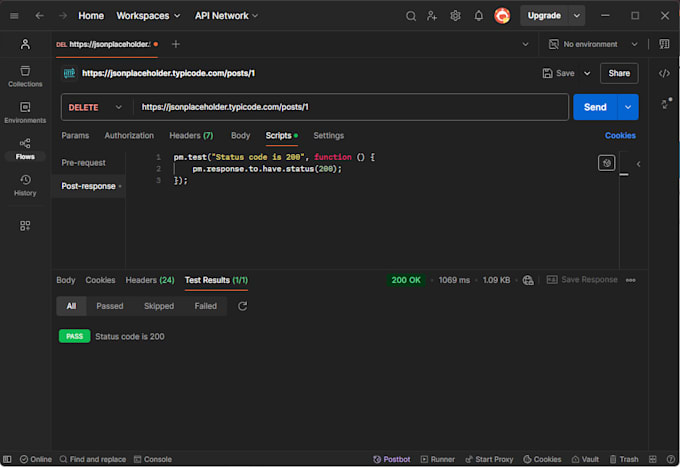Switch to the Authorization tab
The height and width of the screenshot is (467, 680).
129,136
